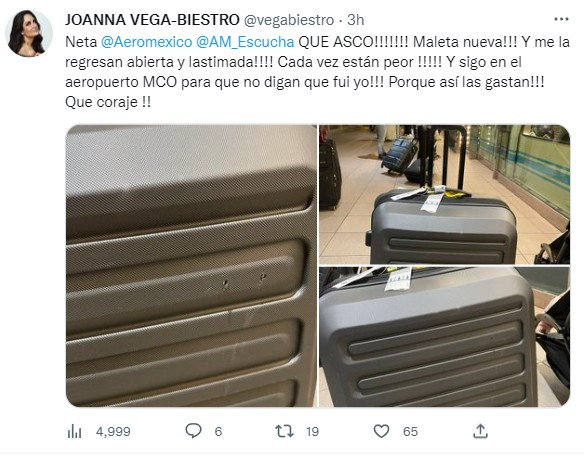This screenshot has width=584, height=458.
Task: Open the airport suitcase with tags photo
Action: coord(445,194)
